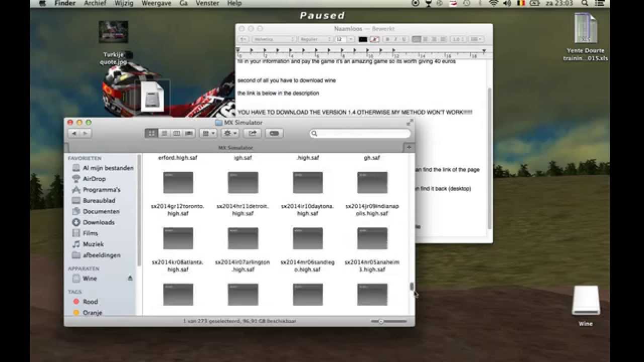Image resolution: width=644 pixels, height=362 pixels.
Task: Open Documenten in the sidebar
Action: click(96, 212)
